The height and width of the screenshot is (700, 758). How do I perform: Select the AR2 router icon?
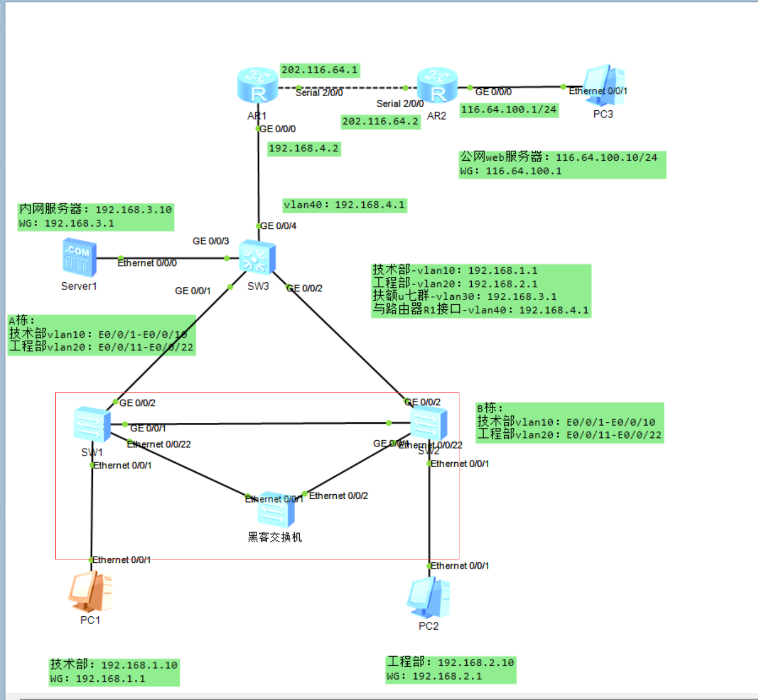tap(437, 85)
